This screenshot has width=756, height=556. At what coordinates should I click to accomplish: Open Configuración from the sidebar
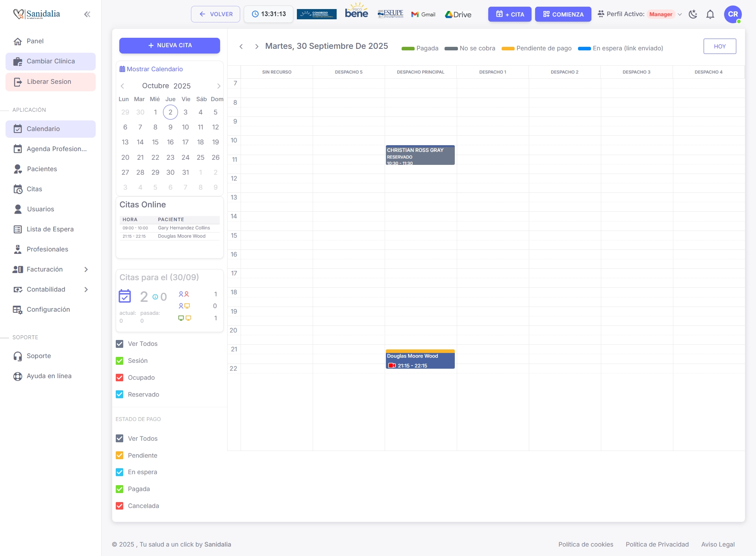48,309
